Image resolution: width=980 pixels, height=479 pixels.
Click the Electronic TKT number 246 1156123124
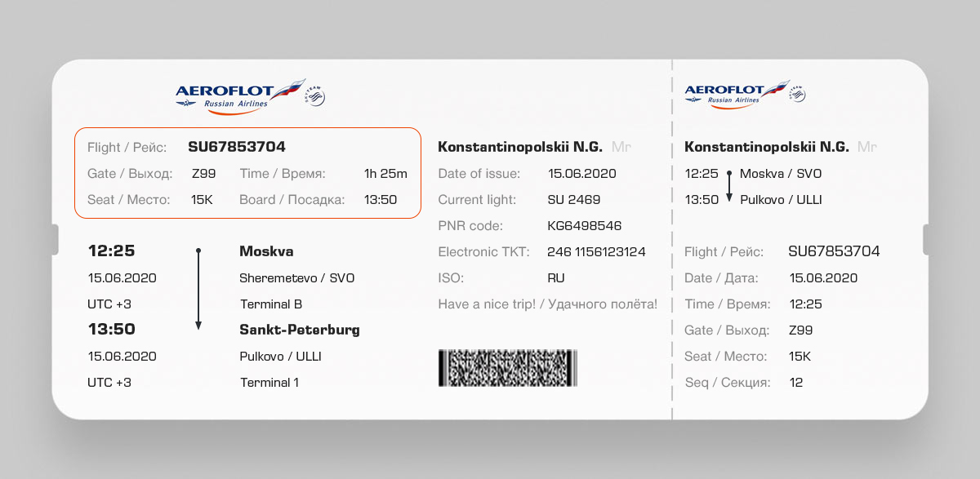[x=596, y=251]
